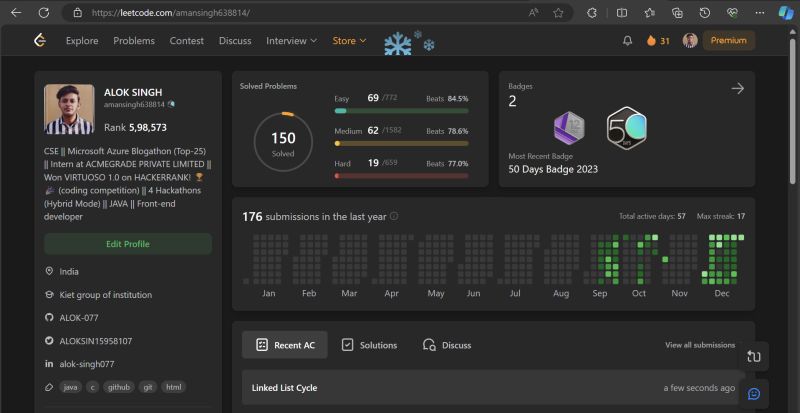800x413 pixels.
Task: Click the git skill tag
Action: pos(148,387)
